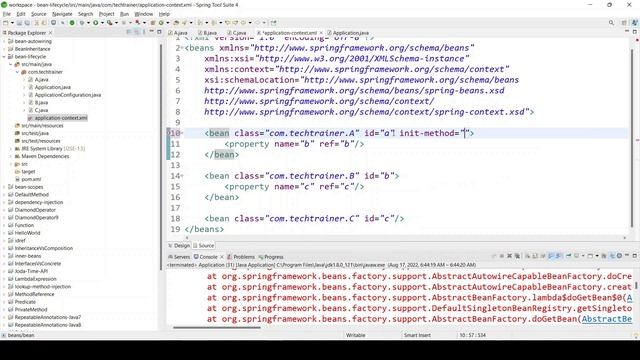Image resolution: width=640 pixels, height=360 pixels.
Task: Toggle Scroll Lock in Console
Action: click(534, 256)
